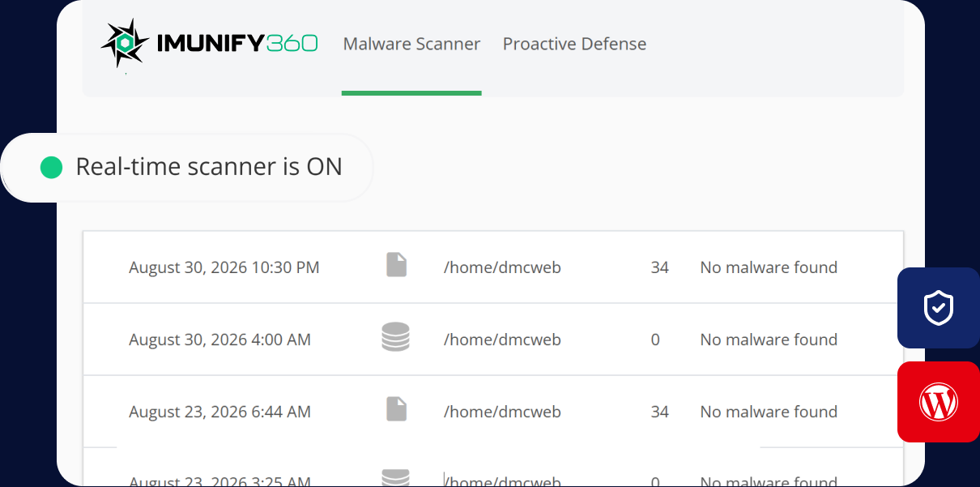Select the date "August 30, 2026 4:00 AM"
Image resolution: width=980 pixels, height=487 pixels.
219,340
